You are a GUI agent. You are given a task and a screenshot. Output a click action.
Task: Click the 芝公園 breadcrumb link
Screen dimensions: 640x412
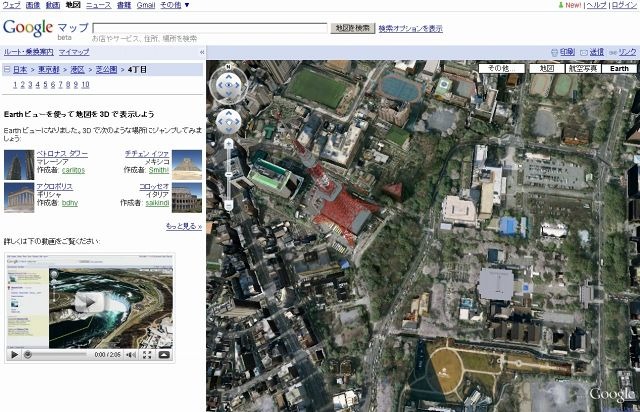click(x=106, y=69)
